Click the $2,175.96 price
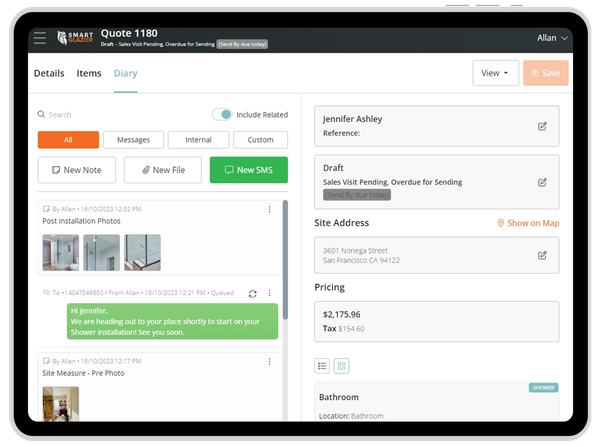Image resolution: width=600 pixels, height=447 pixels. [341, 315]
